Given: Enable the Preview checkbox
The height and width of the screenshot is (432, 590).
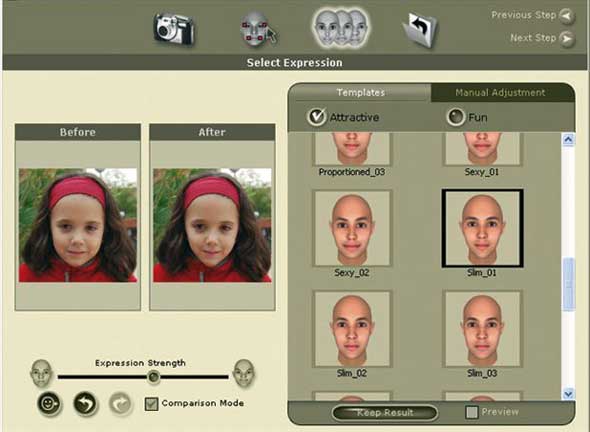Looking at the screenshot, I should coord(472,412).
